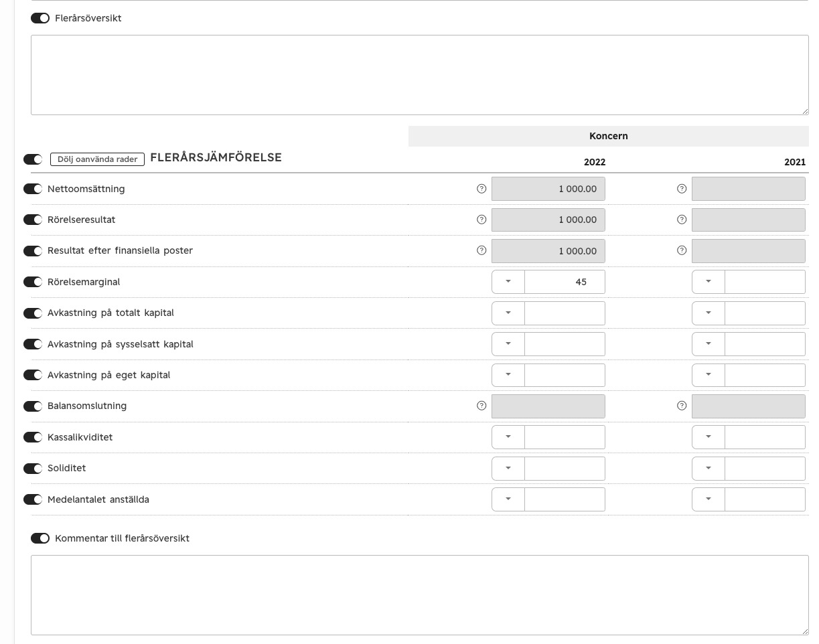Toggle the Flerårsjämförelse section switch
This screenshot has width=819, height=644.
(33, 159)
